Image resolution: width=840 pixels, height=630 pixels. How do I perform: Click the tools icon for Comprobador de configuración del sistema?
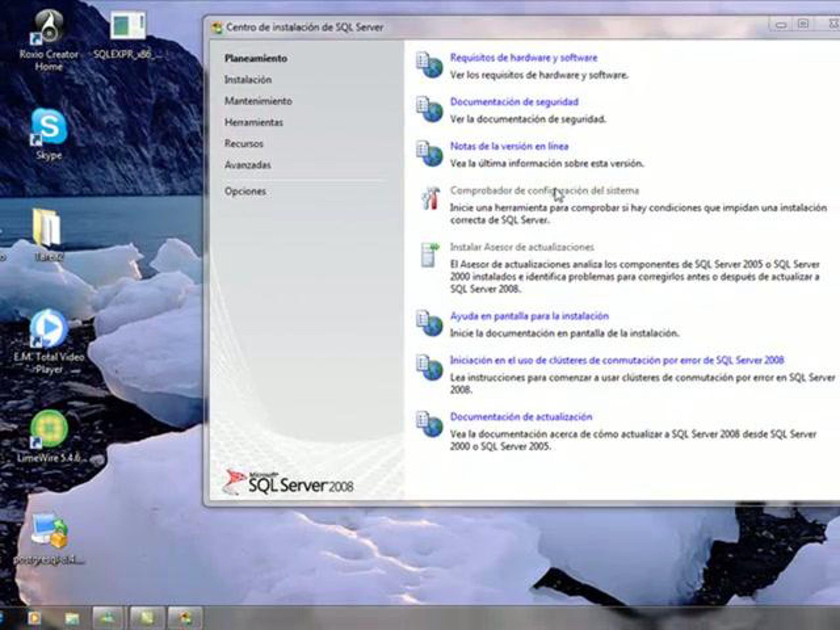(x=430, y=198)
